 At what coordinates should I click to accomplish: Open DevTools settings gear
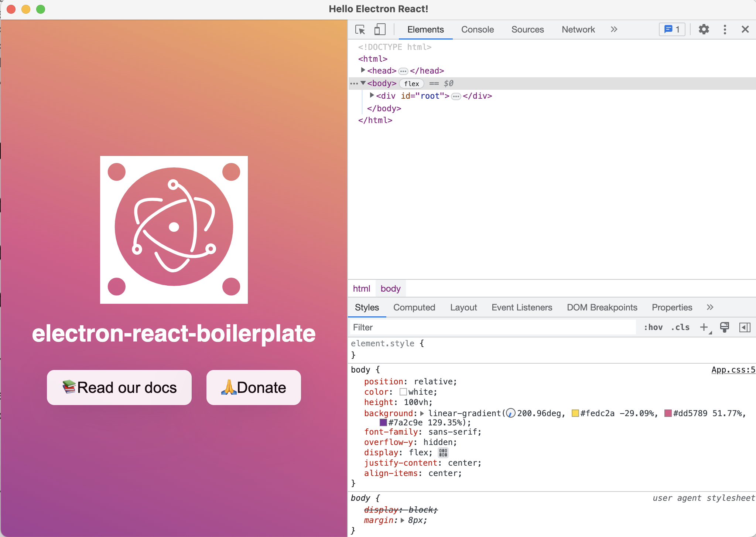(x=704, y=30)
